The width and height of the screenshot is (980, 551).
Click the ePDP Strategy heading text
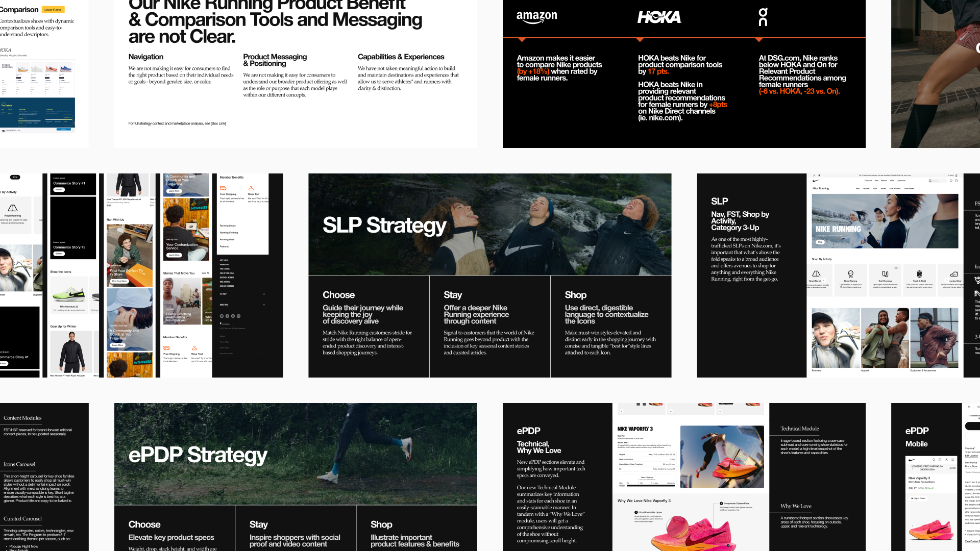click(x=198, y=455)
